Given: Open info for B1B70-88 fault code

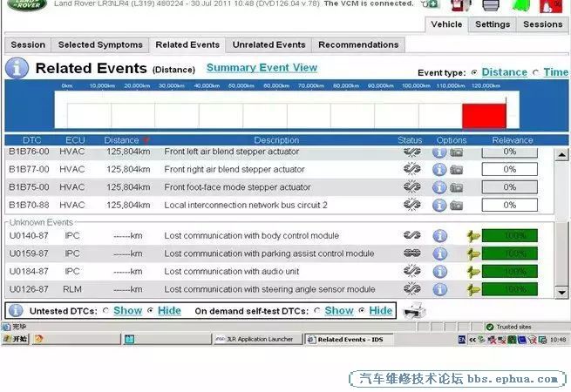Looking at the screenshot, I should pos(439,206).
